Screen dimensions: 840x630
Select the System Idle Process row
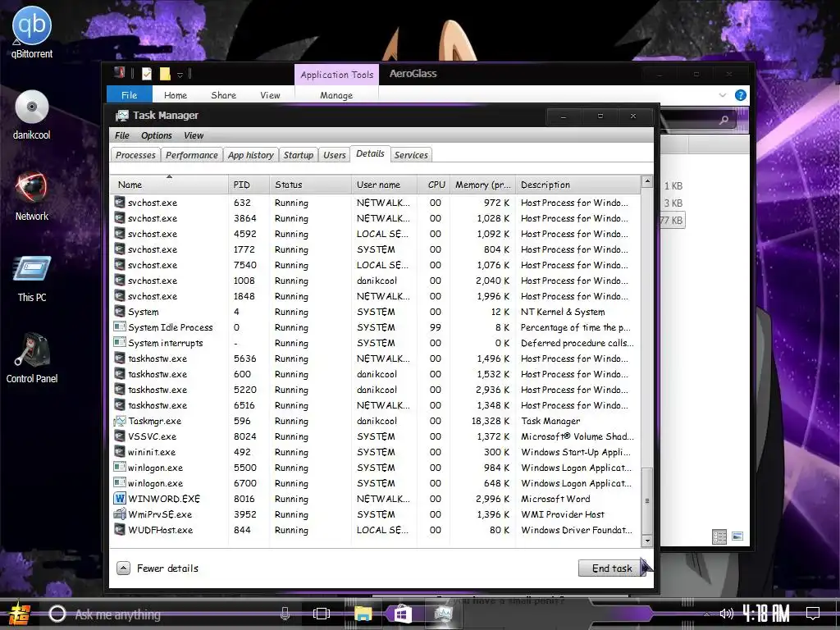pos(375,327)
